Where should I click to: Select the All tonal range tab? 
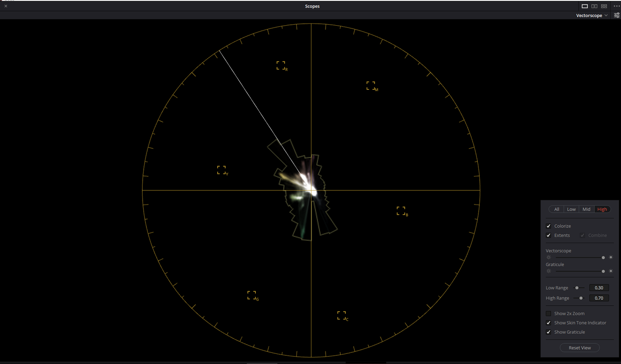click(556, 209)
